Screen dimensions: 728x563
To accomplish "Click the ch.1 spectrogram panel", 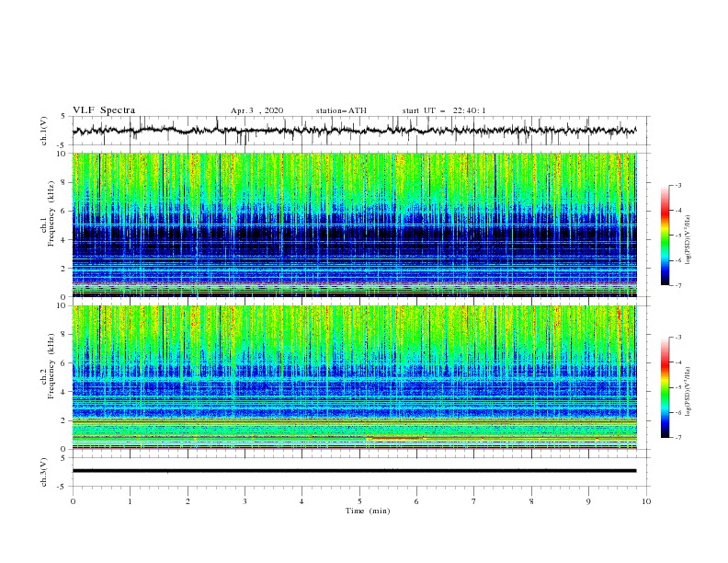I will point(354,224).
